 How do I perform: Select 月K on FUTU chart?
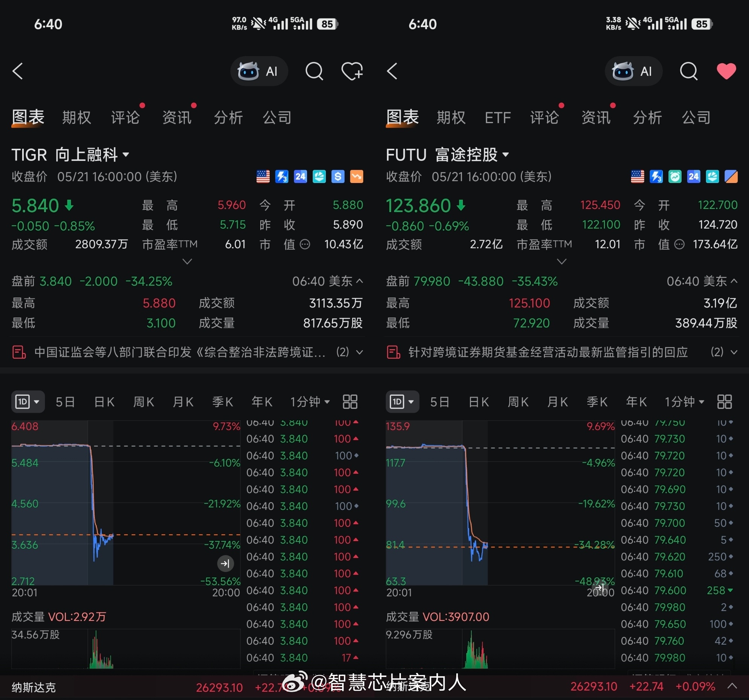pyautogui.click(x=558, y=402)
